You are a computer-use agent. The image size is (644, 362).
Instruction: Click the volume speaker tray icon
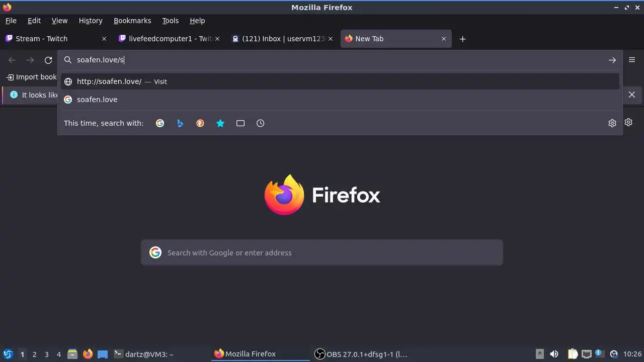coord(554,354)
